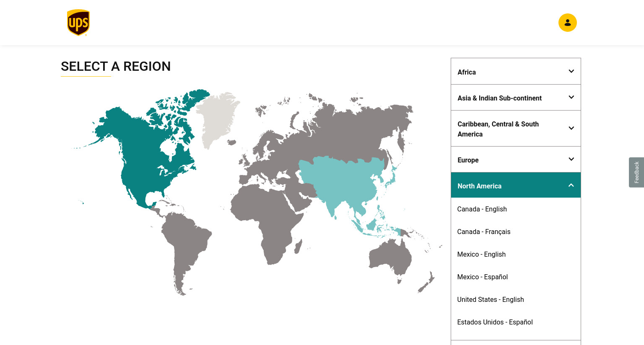Choose Estados Unidos - Español

coord(495,322)
